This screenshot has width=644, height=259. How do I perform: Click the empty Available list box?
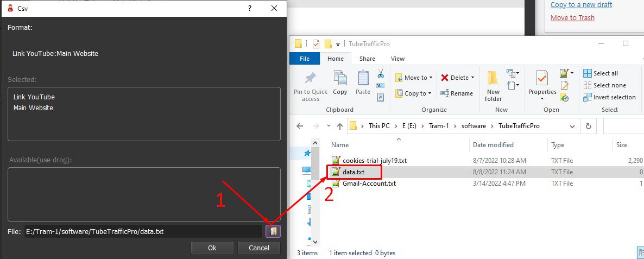[144, 194]
